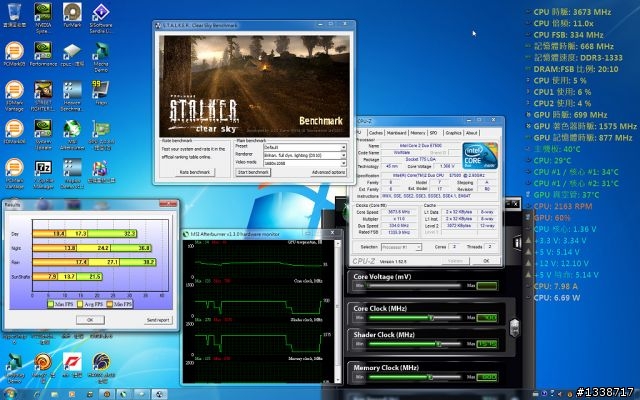Open Internet Explorer from the taskbar
This screenshot has height=400, width=640.
click(37, 394)
